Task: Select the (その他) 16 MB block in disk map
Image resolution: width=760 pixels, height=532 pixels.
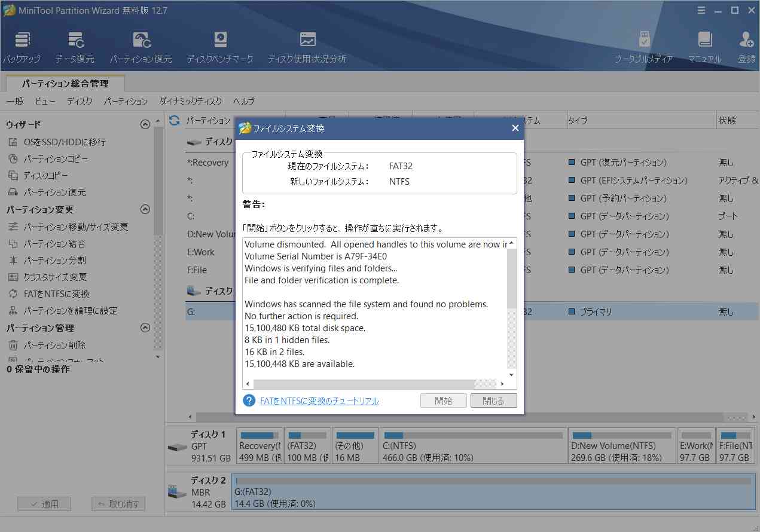Action: (356, 445)
